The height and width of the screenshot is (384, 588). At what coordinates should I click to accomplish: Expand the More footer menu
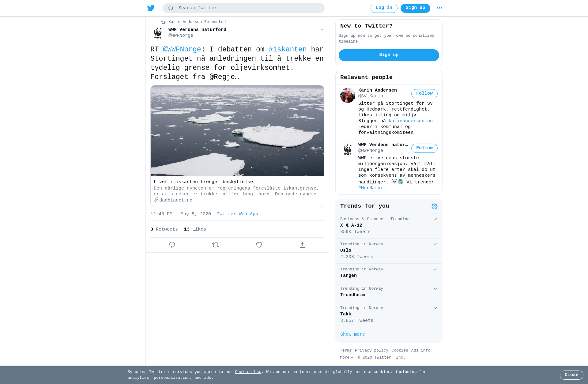347,357
